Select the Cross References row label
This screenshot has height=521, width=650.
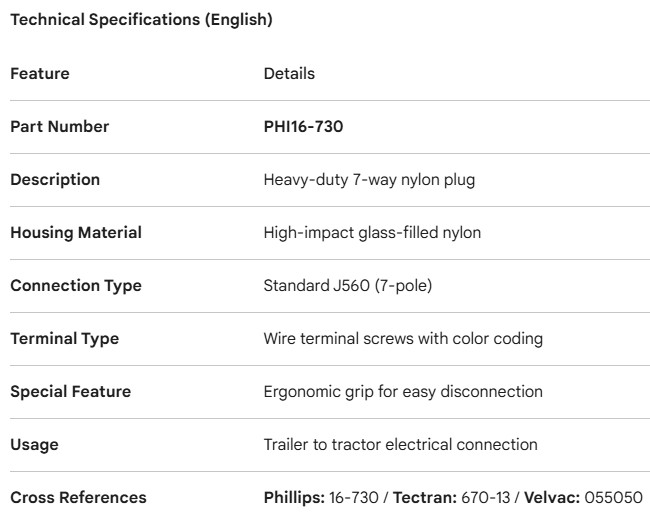[78, 498]
